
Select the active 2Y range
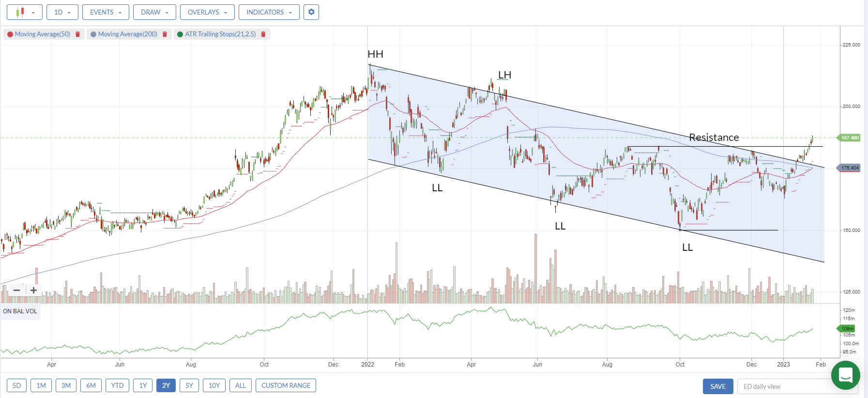pos(166,385)
